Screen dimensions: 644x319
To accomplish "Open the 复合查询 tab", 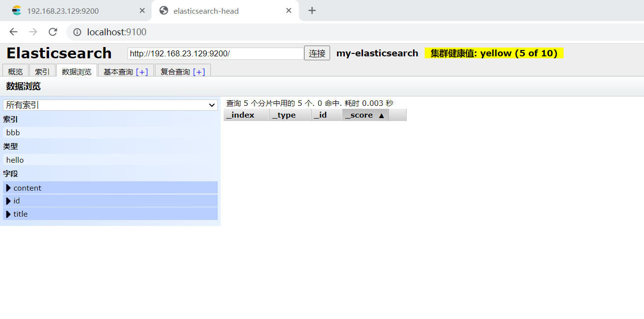I will (183, 71).
